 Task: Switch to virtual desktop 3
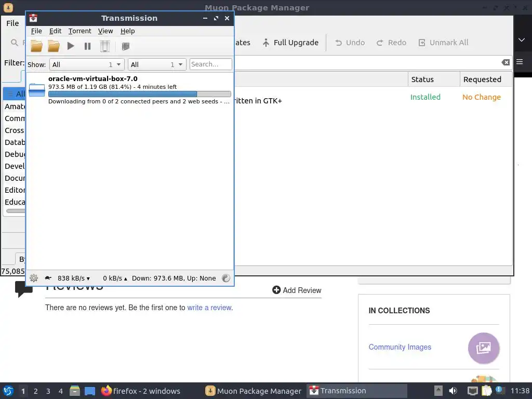(x=48, y=391)
